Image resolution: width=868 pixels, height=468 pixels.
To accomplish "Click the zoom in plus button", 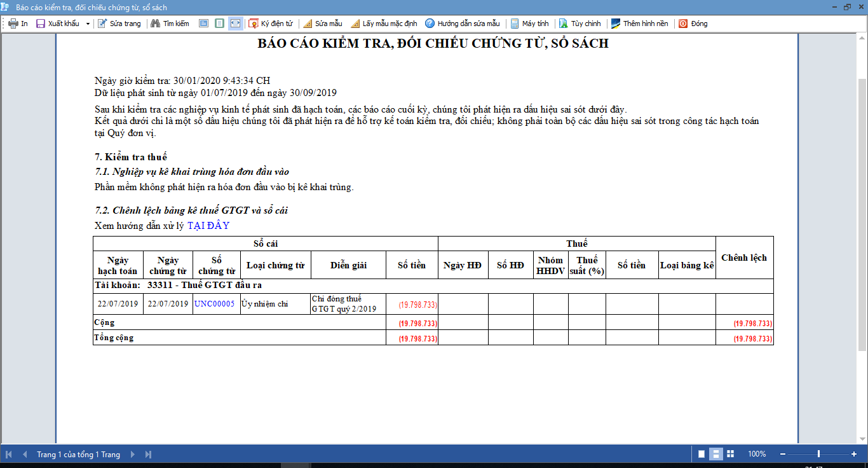I will point(854,454).
